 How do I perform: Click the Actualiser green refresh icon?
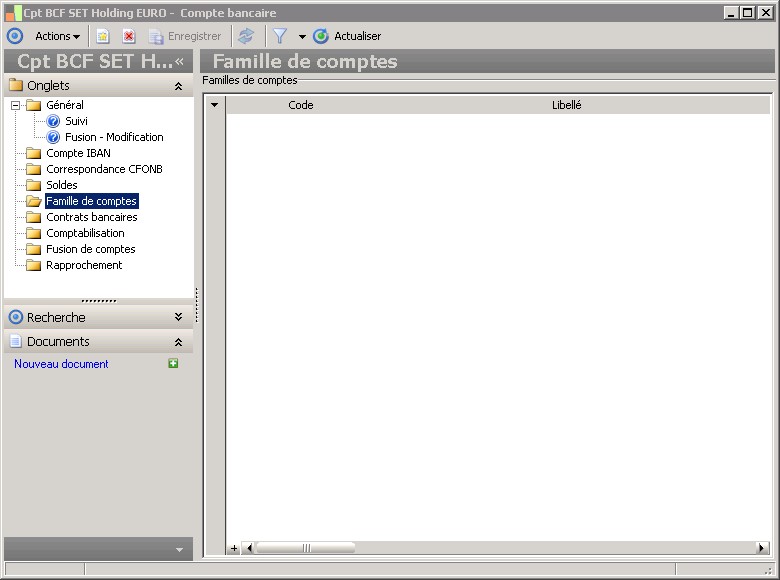pos(321,36)
